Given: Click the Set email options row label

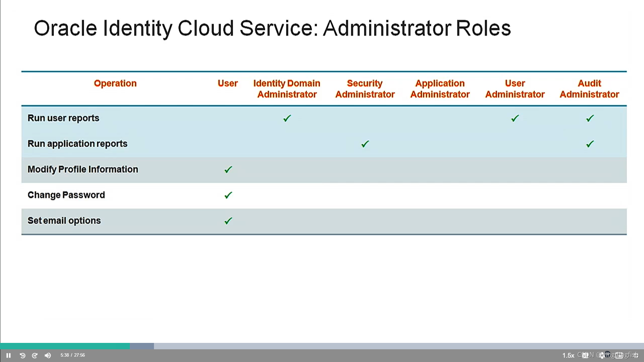Looking at the screenshot, I should point(64,221).
